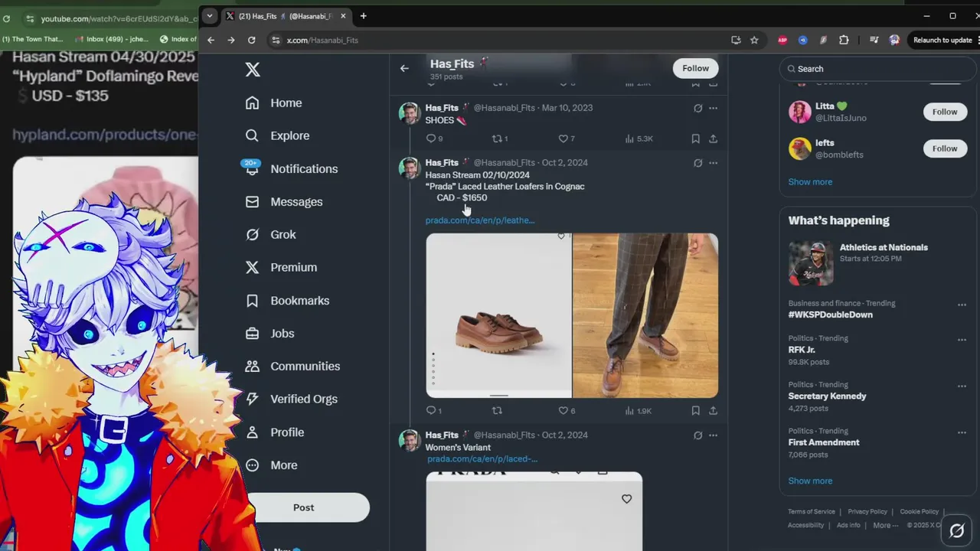Bookmark the Prada Loafers post
The image size is (980, 551).
click(x=695, y=411)
